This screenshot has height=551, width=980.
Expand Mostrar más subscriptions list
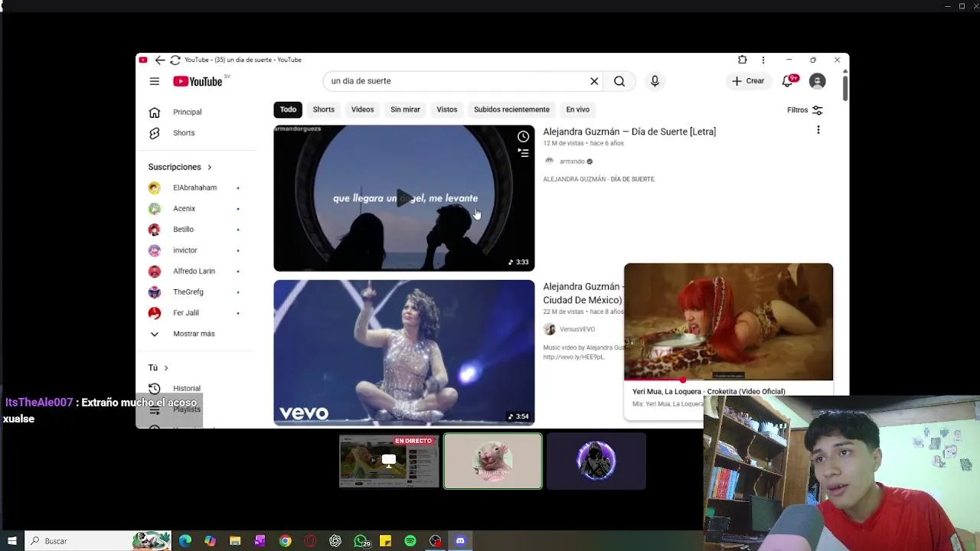pyautogui.click(x=194, y=334)
